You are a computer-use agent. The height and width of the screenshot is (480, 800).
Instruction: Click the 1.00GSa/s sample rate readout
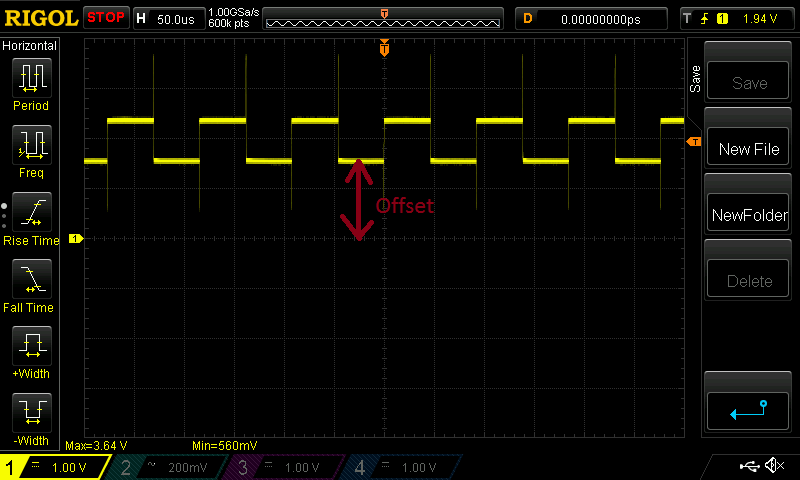point(234,12)
